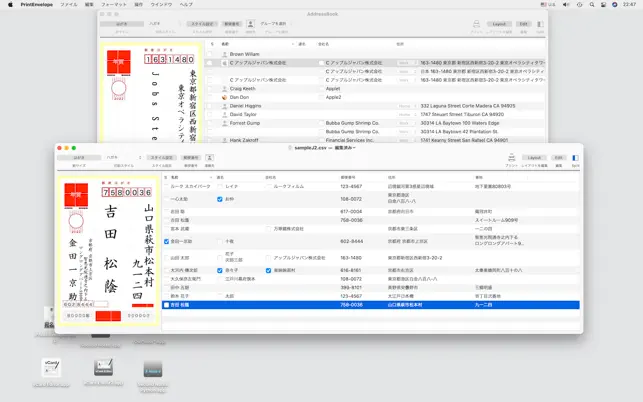Open the グループを選択 dropdown in AddressBook

coord(275,24)
